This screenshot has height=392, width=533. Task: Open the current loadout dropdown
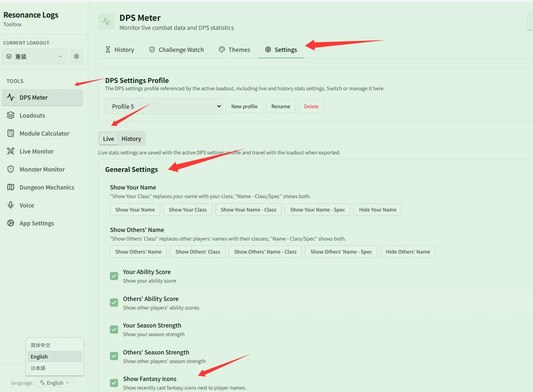34,56
